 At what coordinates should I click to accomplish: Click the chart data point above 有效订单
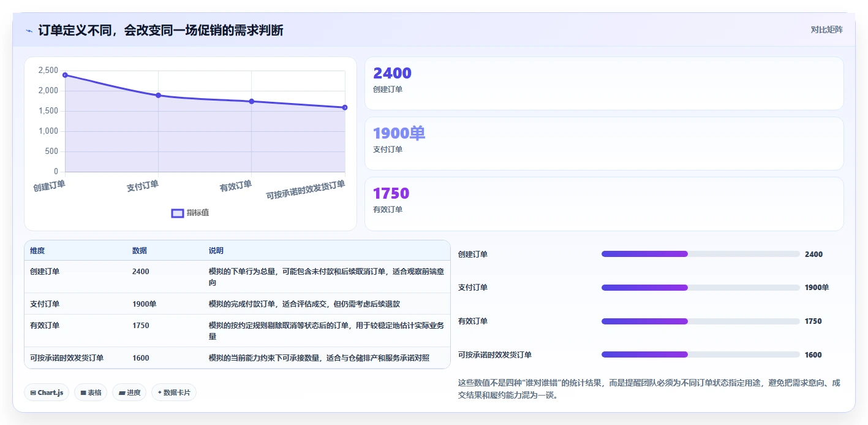point(252,101)
